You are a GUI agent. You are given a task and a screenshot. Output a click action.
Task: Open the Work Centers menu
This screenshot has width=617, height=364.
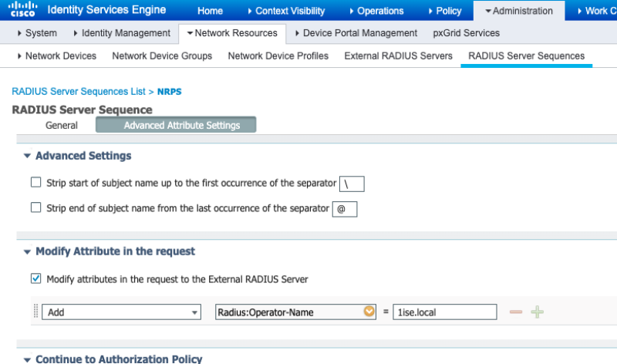[597, 11]
